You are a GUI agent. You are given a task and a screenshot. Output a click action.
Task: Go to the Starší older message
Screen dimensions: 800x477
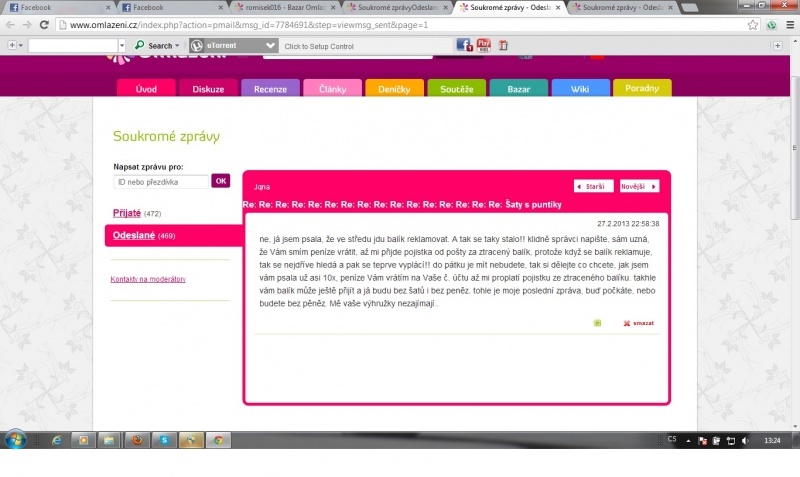[x=593, y=186]
